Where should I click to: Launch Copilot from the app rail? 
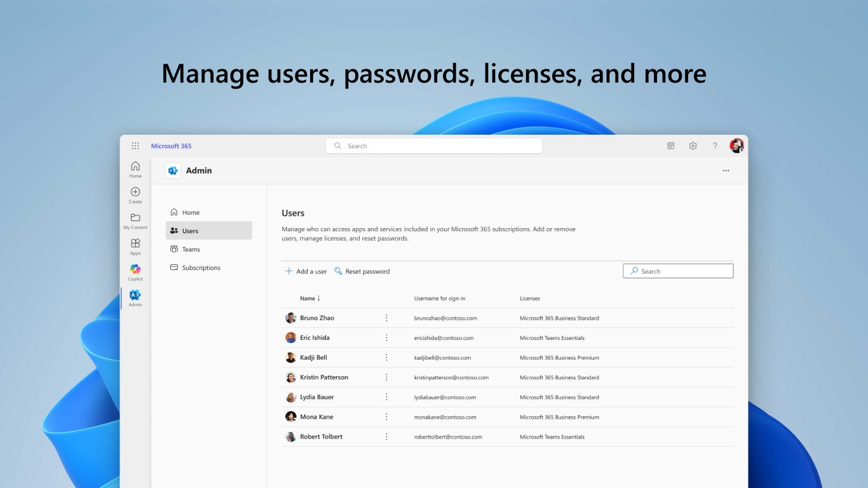135,273
